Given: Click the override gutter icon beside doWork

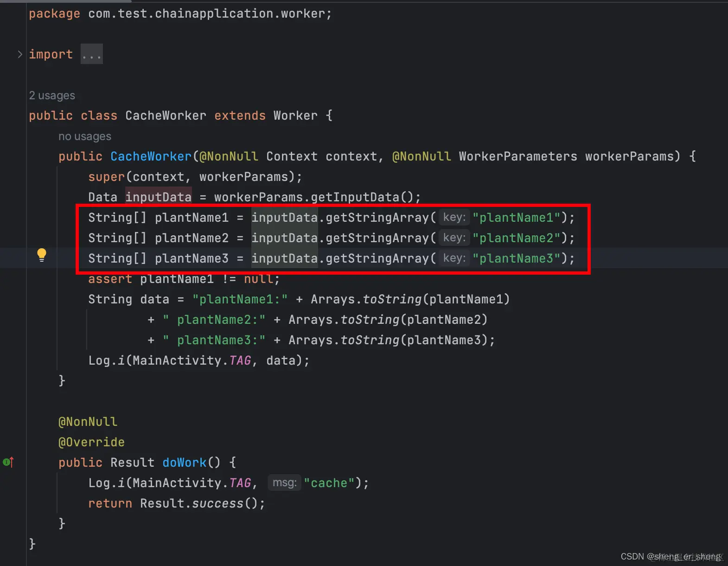Looking at the screenshot, I should [8, 462].
